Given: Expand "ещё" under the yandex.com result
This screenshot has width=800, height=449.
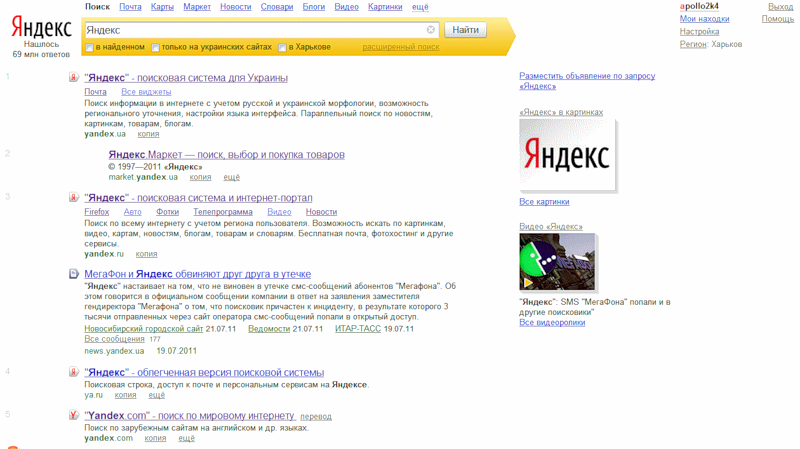Looking at the screenshot, I should pyautogui.click(x=186, y=438).
